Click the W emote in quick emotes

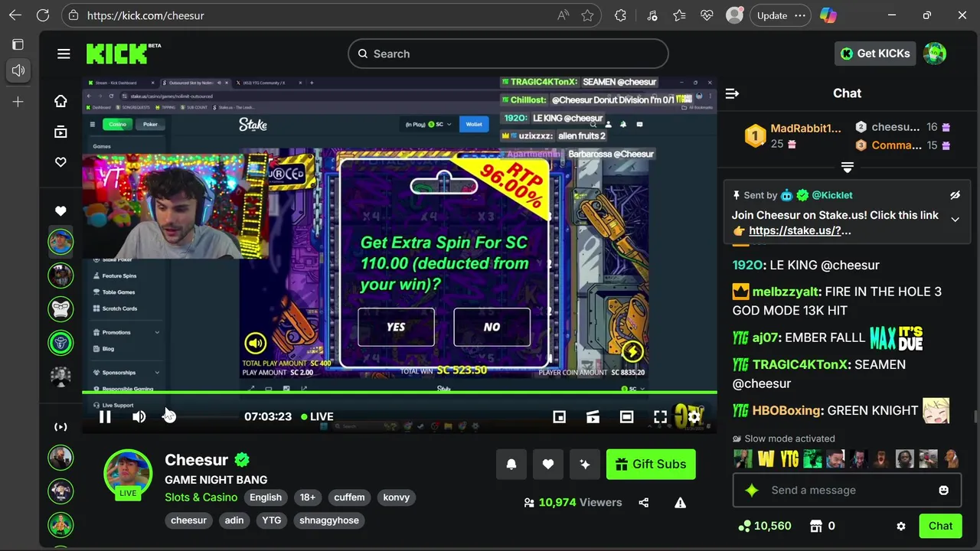click(x=766, y=459)
